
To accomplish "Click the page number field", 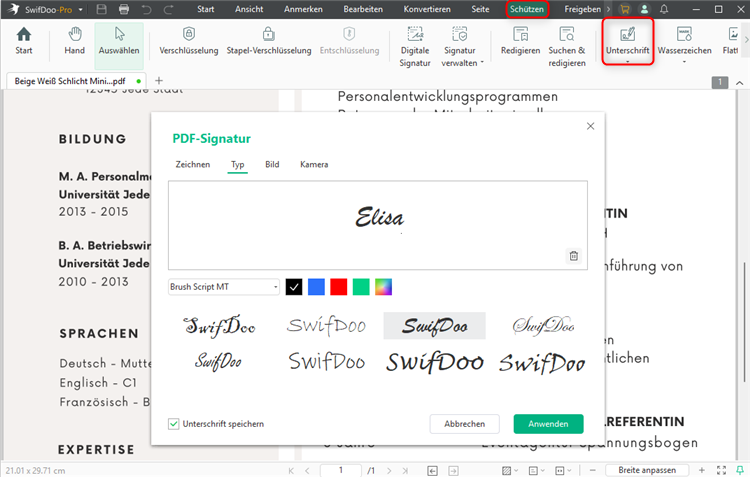I will [x=341, y=470].
